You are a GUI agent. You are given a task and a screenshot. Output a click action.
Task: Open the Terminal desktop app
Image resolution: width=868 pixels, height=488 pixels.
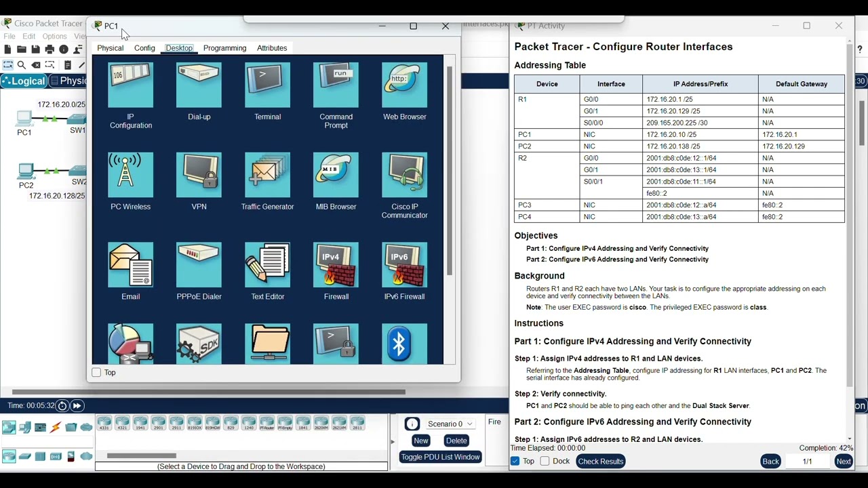point(267,91)
